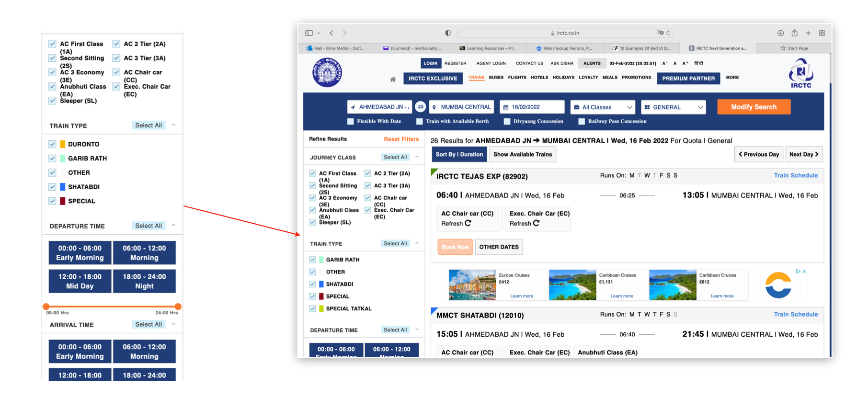Go to Next Day results
The height and width of the screenshot is (410, 868).
(x=804, y=154)
